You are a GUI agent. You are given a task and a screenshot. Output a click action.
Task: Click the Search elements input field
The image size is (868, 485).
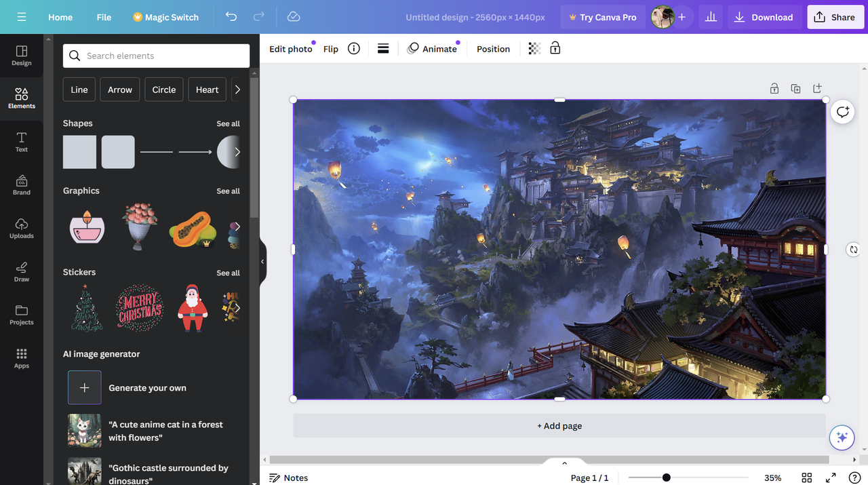[156, 56]
